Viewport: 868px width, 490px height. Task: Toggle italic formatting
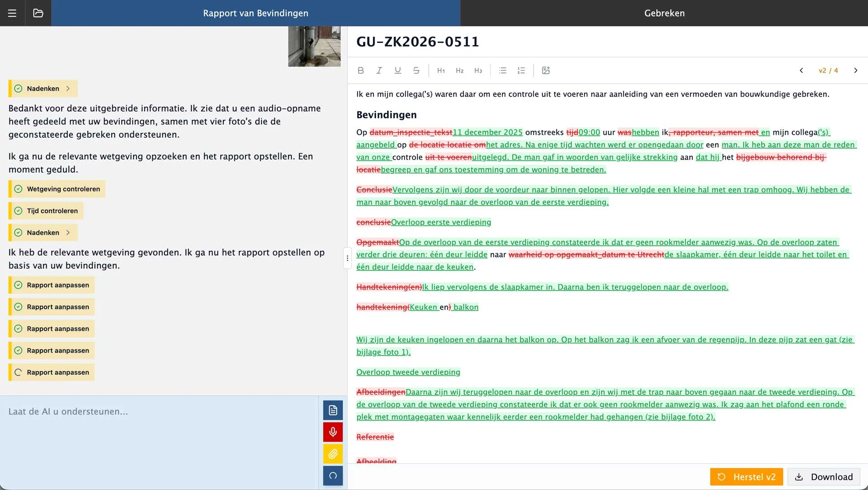(379, 71)
